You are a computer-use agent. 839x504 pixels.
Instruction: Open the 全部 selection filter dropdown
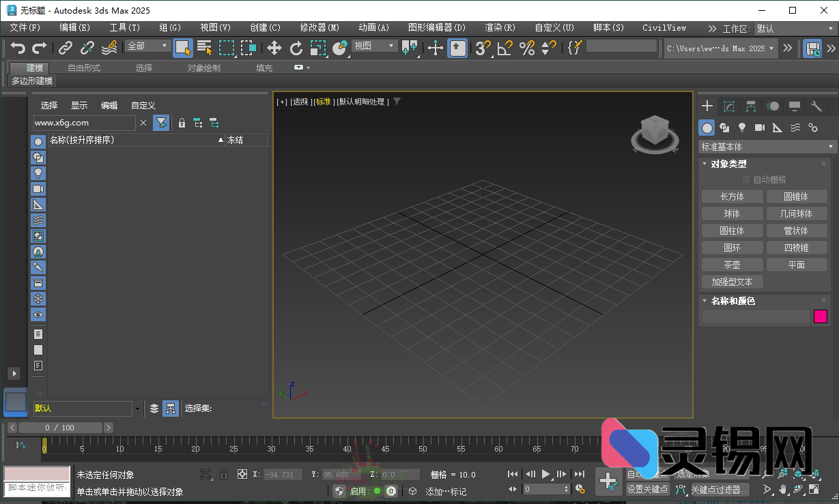click(x=147, y=46)
